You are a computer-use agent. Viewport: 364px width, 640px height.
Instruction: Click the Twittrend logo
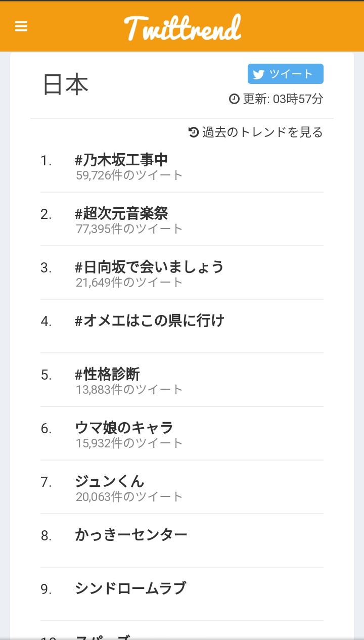pos(183,27)
